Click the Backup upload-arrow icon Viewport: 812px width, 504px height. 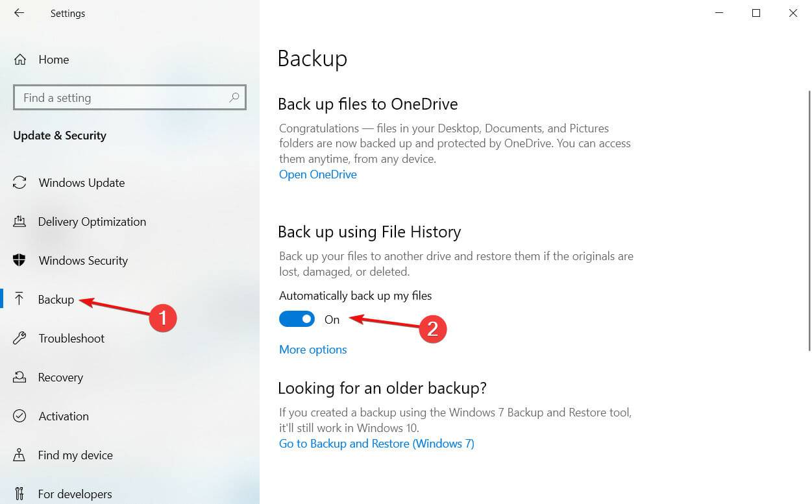[19, 298]
